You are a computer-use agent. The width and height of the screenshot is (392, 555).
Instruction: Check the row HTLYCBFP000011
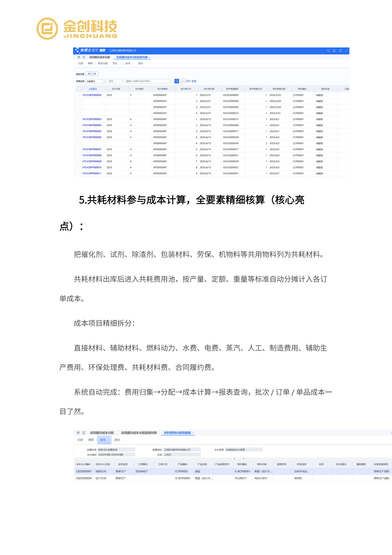[x=79, y=173]
